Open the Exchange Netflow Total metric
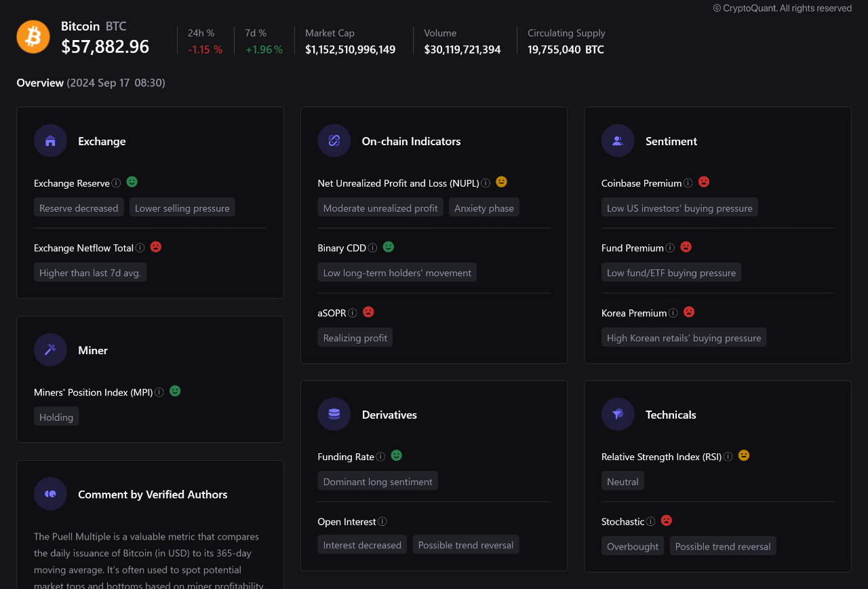868x589 pixels. pos(83,248)
